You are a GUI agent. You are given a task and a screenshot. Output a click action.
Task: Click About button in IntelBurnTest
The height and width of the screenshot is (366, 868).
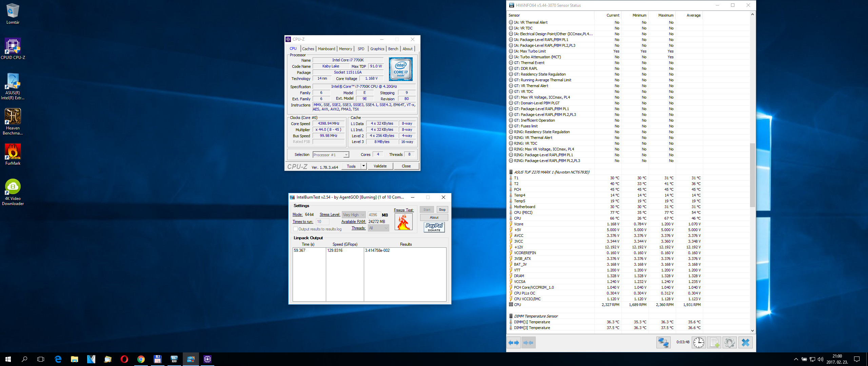[434, 218]
